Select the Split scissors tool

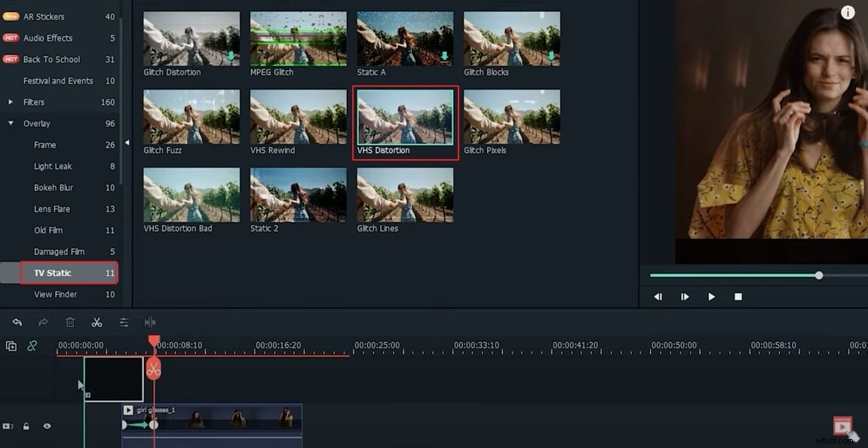(97, 321)
